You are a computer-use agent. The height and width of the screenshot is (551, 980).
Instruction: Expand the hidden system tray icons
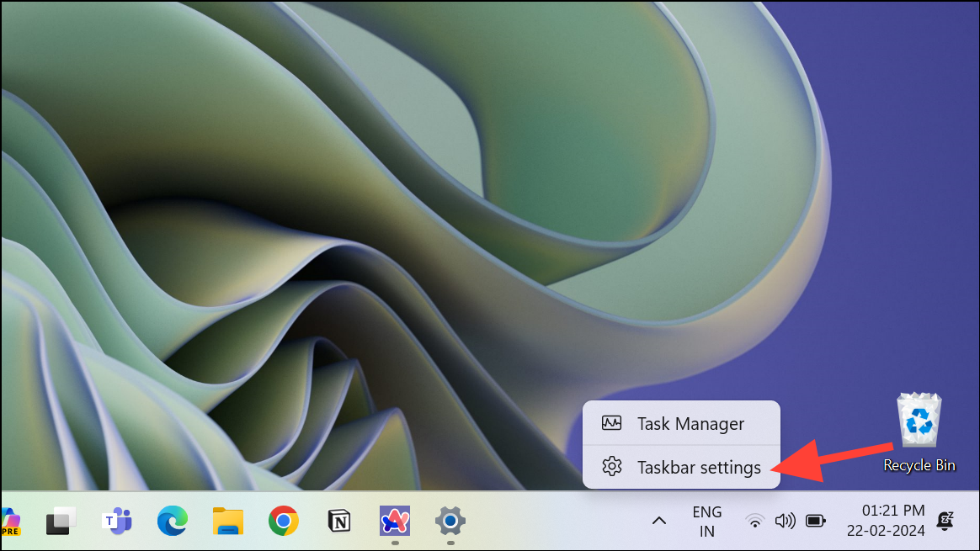660,522
